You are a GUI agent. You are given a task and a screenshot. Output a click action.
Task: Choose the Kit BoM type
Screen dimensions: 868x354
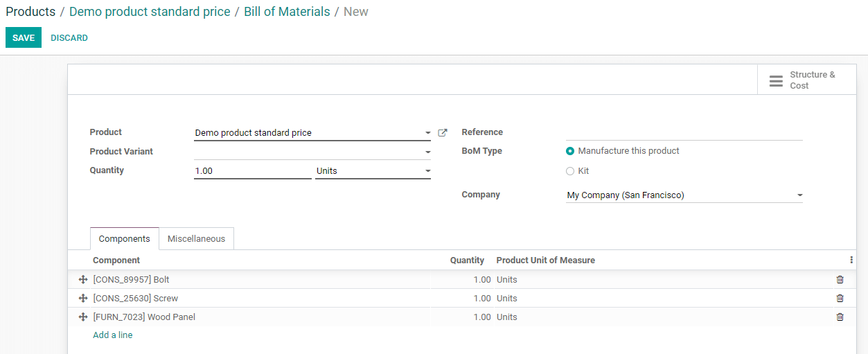570,171
